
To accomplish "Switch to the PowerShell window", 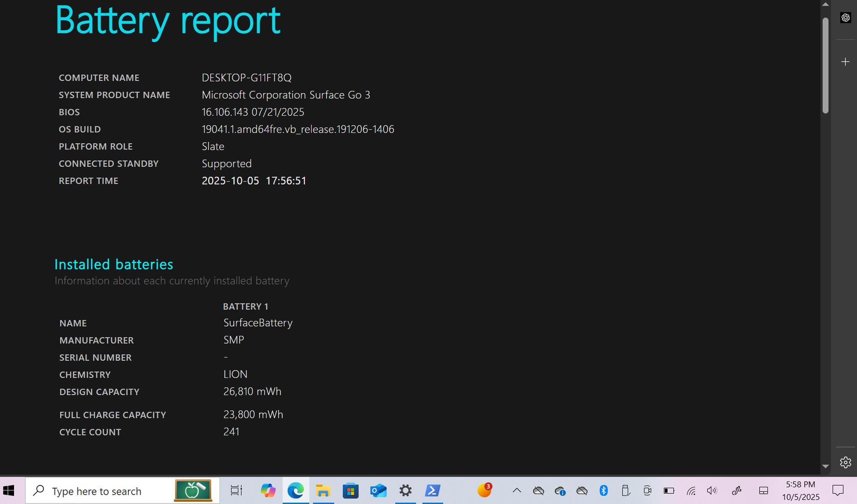I will tap(433, 490).
